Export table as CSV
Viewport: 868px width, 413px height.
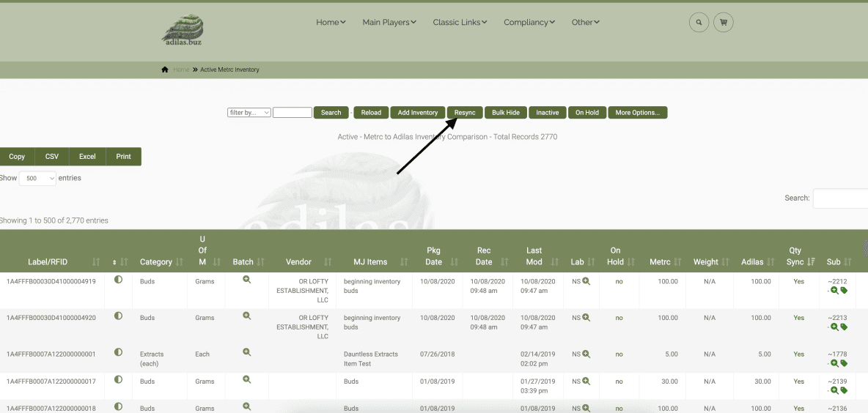(52, 157)
